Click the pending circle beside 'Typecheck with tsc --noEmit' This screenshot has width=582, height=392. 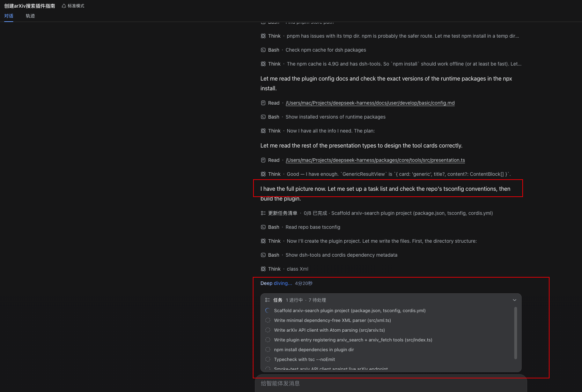(x=268, y=359)
